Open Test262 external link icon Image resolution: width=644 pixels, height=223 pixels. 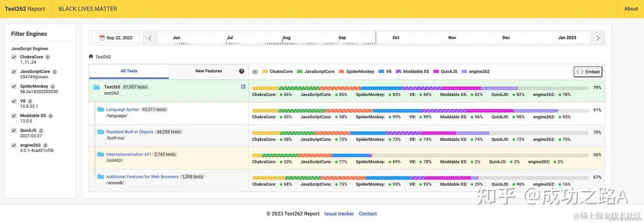(243, 86)
